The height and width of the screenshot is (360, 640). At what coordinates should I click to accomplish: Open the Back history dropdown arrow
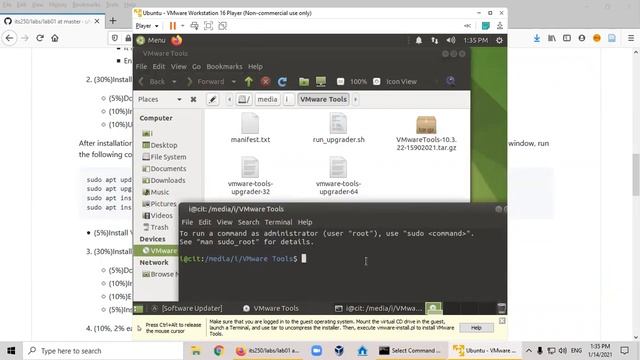click(174, 82)
